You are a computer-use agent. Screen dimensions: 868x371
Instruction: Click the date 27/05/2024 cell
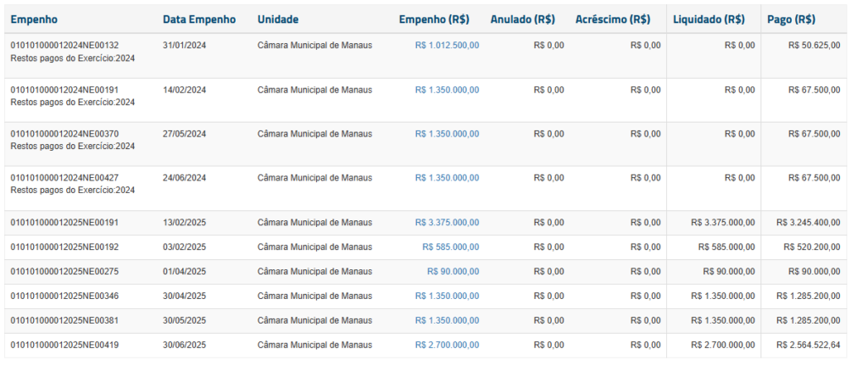(x=184, y=134)
